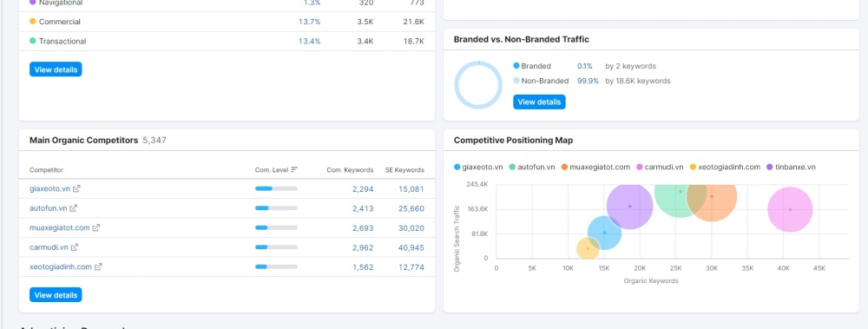Toggle autofun.vn legend in positioning map
Viewport: 868px width, 329px height.
click(532, 167)
